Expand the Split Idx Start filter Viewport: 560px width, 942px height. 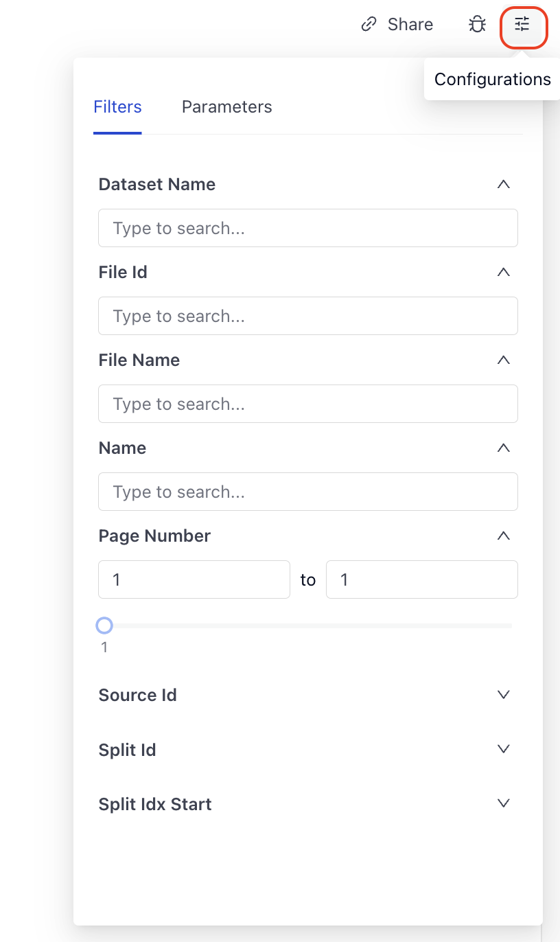(503, 803)
